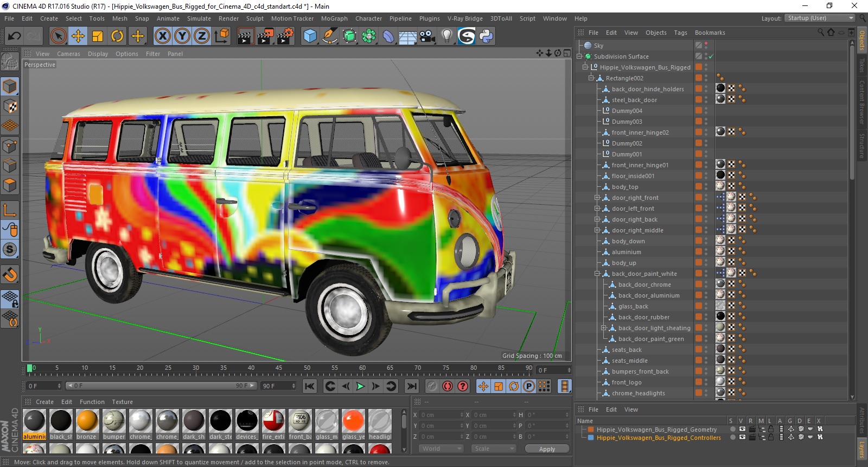
Task: Open the Layout Startup dropdown
Action: pos(820,18)
